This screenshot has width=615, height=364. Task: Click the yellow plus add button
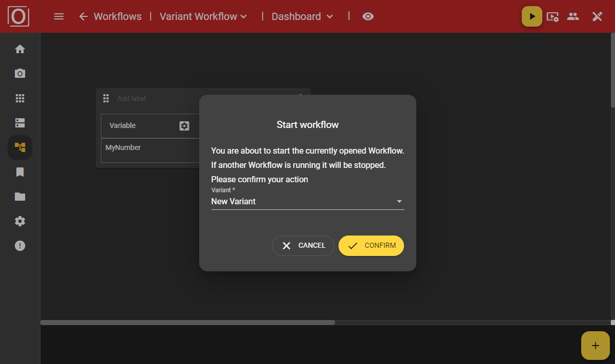point(595,346)
